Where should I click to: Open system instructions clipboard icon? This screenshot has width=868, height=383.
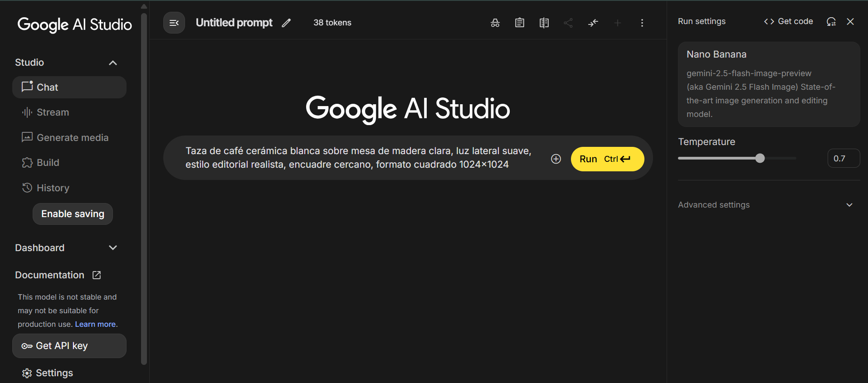[x=520, y=23]
